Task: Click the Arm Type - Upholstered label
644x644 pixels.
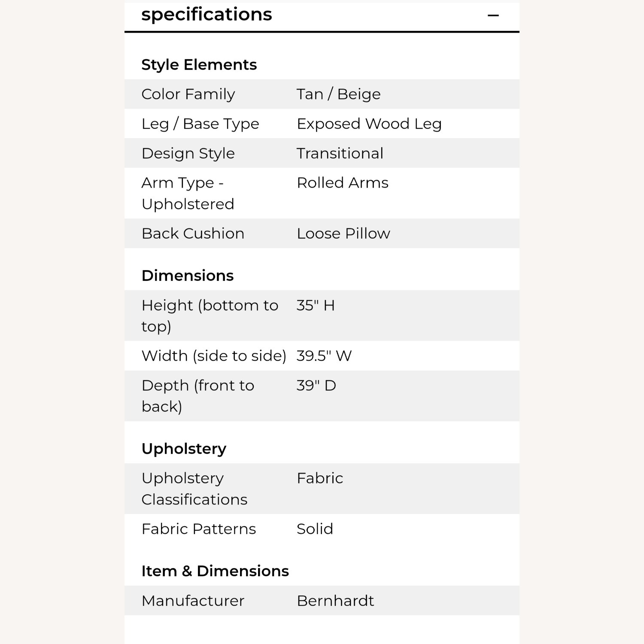Action: coord(188,193)
